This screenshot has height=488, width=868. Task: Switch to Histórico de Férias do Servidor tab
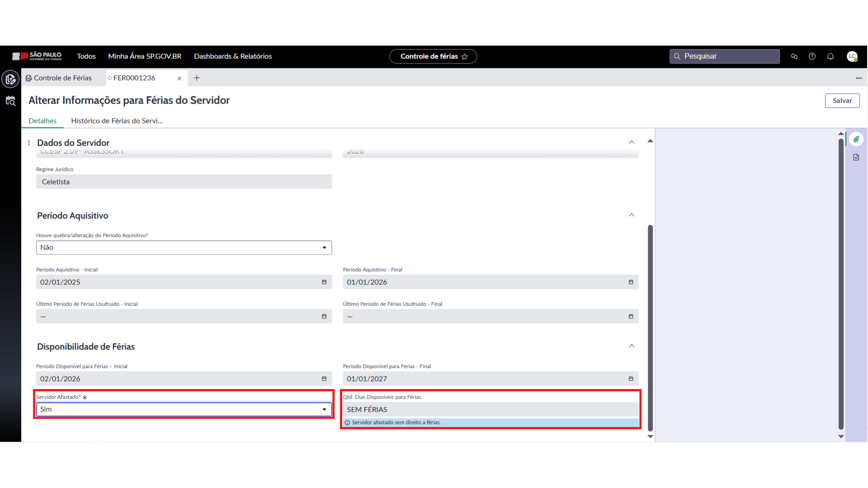tap(117, 121)
